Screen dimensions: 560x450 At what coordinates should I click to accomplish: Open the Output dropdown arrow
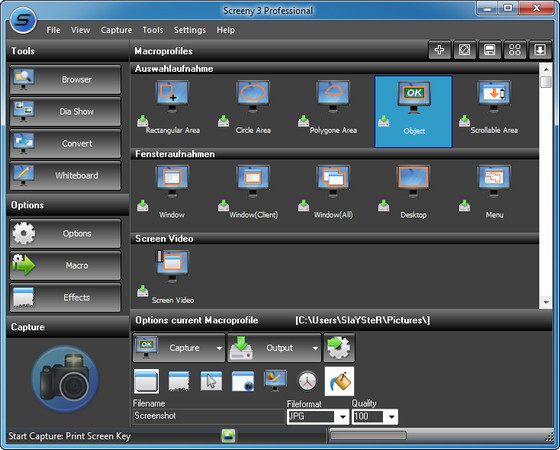tap(315, 348)
